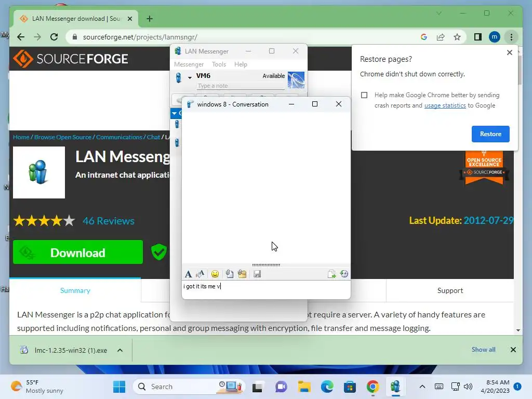532x399 pixels.
Task: Click the VM6 avatar picture in LAN Messenger
Action: [x=296, y=80]
